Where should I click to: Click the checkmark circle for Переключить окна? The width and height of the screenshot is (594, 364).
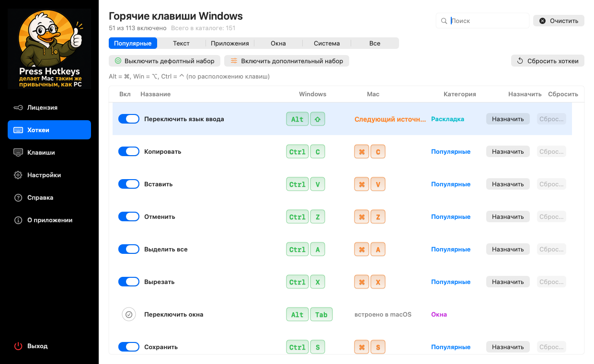tap(128, 314)
